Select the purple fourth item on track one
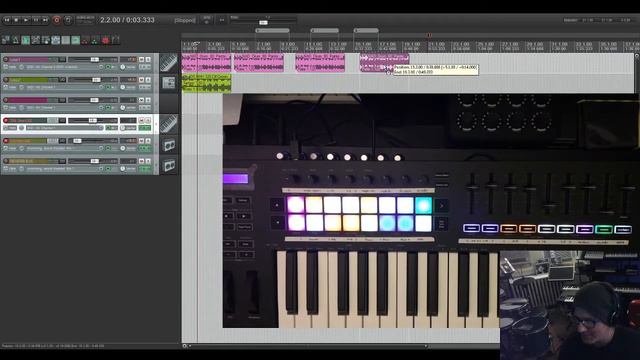 (384, 63)
